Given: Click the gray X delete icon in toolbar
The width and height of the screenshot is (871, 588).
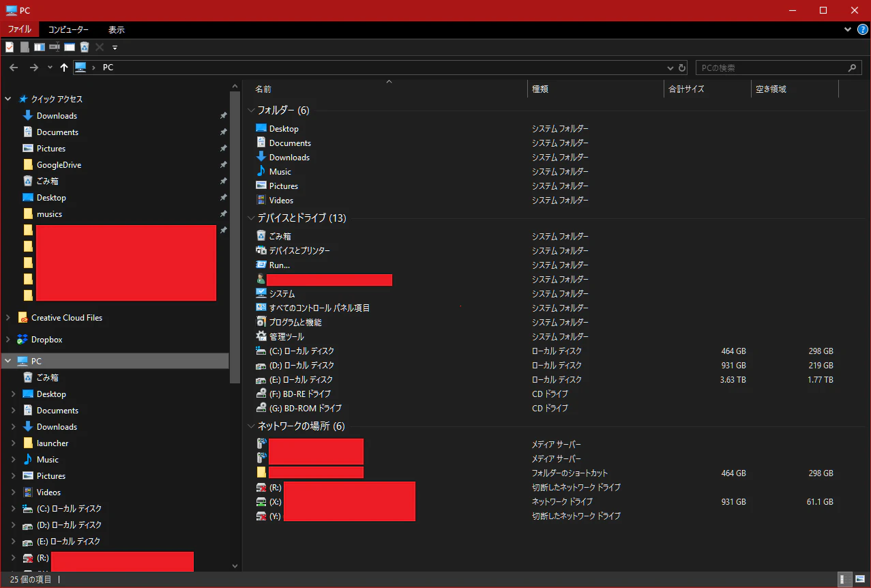Looking at the screenshot, I should 100,47.
